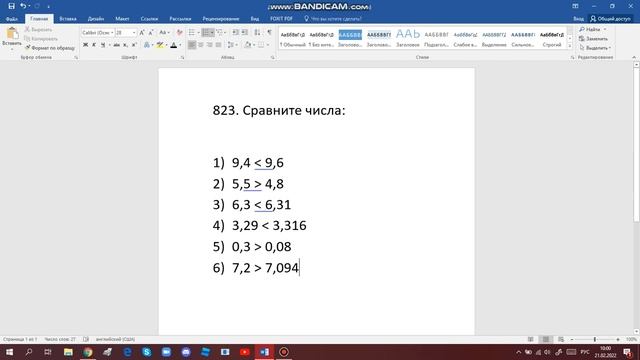Justify the text
The width and height of the screenshot is (640, 360).
tap(219, 45)
